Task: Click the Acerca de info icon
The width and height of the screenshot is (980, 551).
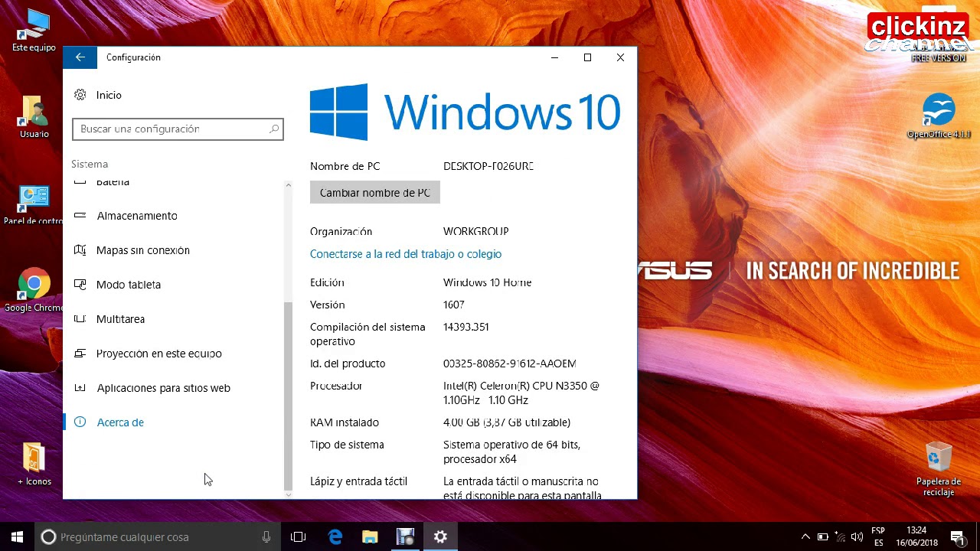Action: (80, 422)
